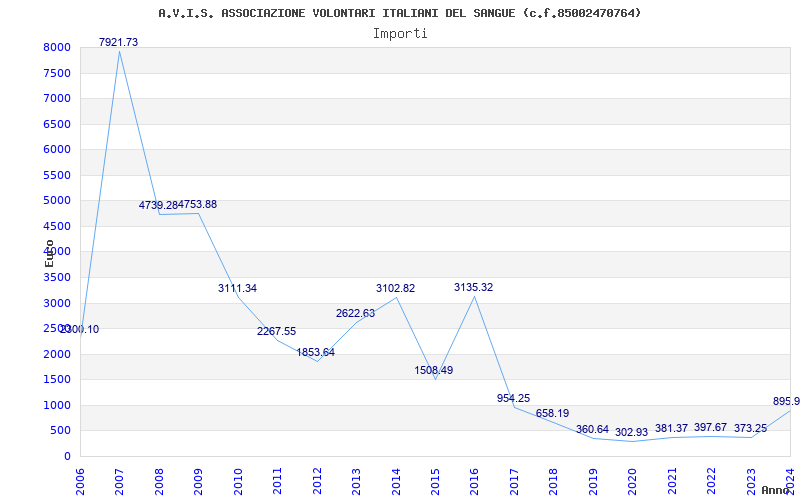Click the Anno x-axis title
800x500 pixels.
click(x=776, y=490)
